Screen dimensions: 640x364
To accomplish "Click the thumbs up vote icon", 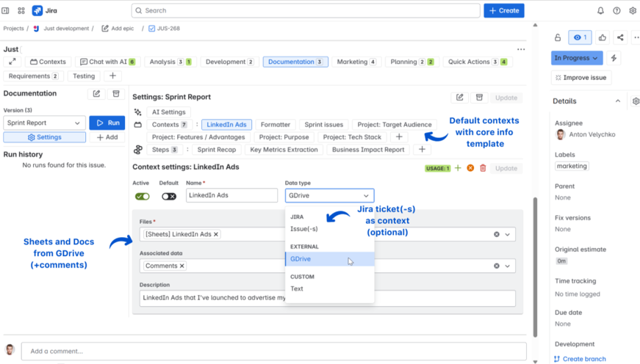I will tap(603, 37).
